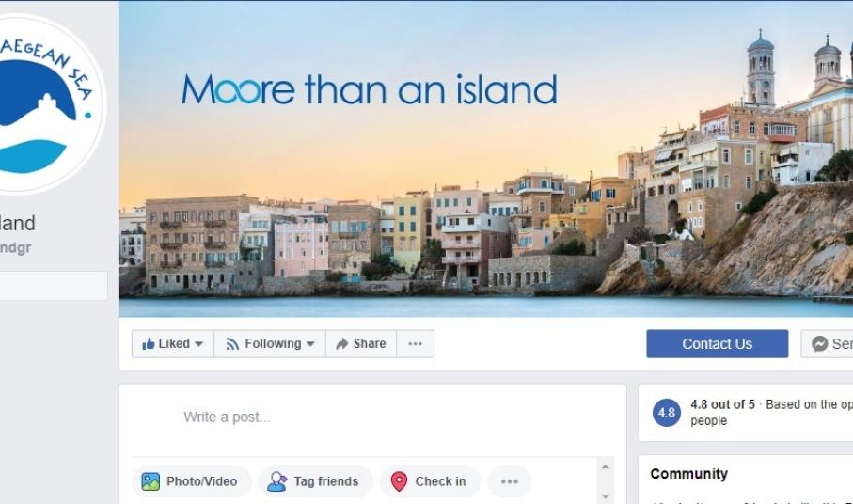Viewport: 853px width, 504px height.
Task: Open the more options ellipsis beside Share
Action: (x=415, y=343)
